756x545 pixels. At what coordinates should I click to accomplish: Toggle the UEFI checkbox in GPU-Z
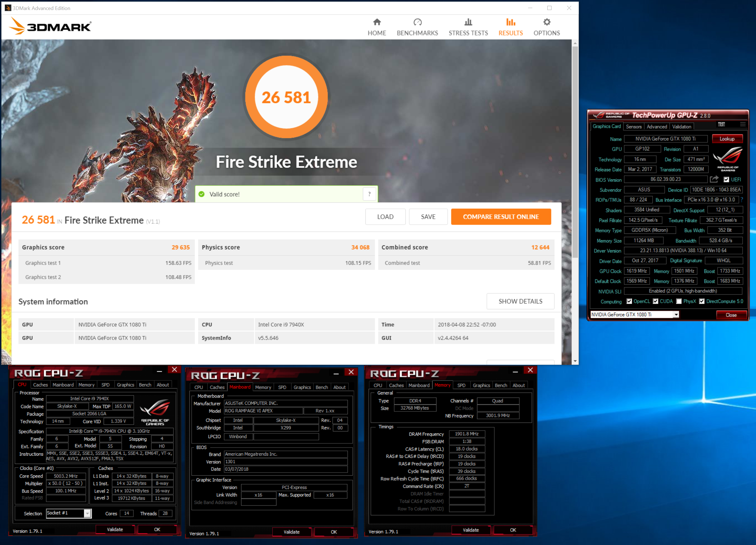click(x=726, y=180)
